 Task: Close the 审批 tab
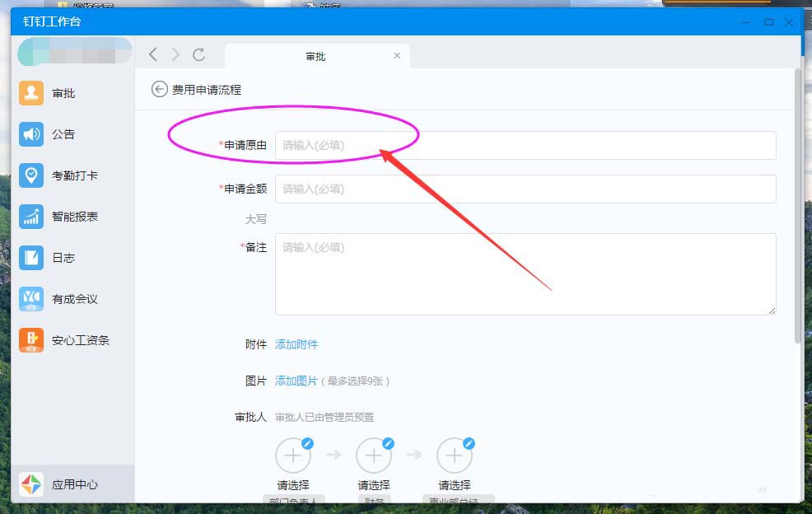coord(397,56)
